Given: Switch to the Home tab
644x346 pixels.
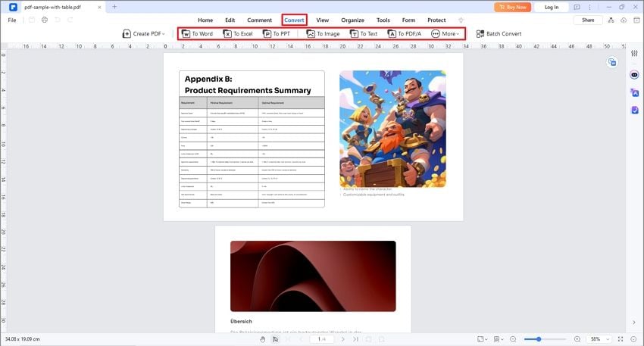Looking at the screenshot, I should coord(205,20).
